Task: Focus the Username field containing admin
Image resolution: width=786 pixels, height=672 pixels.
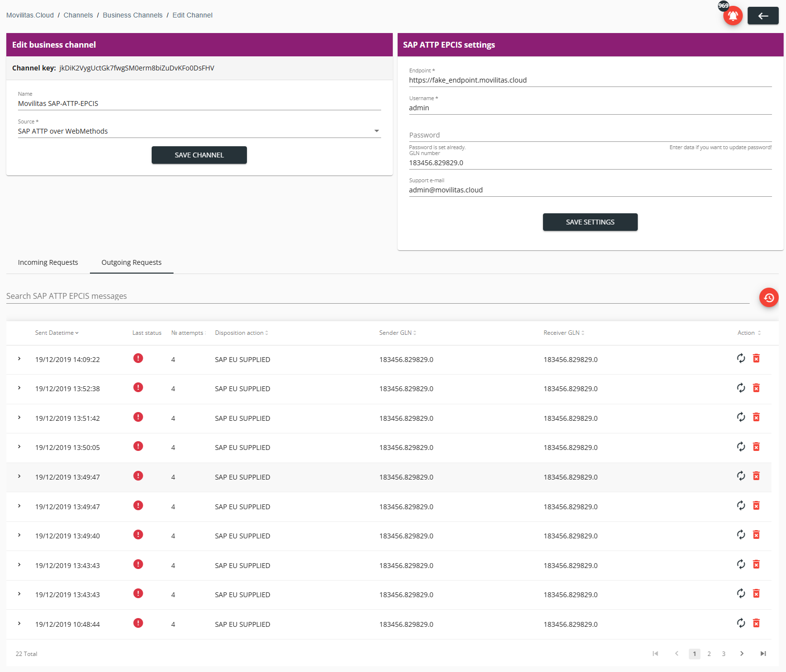Action: point(590,108)
